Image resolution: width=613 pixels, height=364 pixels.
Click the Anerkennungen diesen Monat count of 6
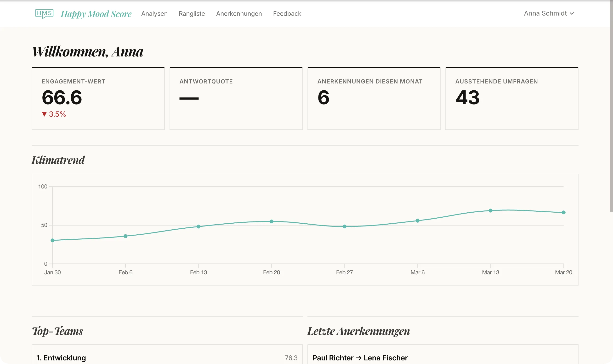pos(374,98)
